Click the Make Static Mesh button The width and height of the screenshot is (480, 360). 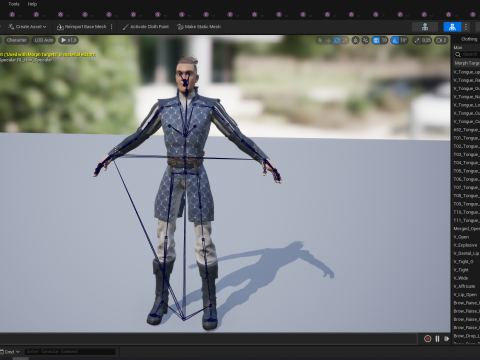[199, 27]
